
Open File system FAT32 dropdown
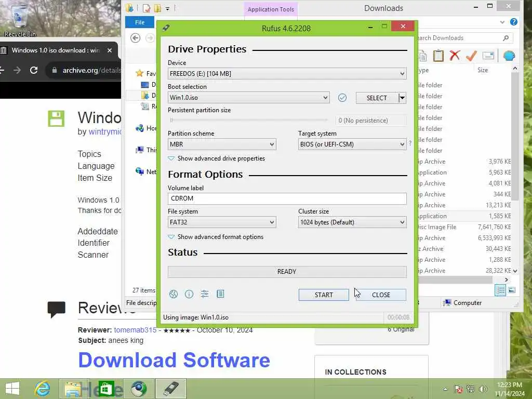[x=222, y=222]
